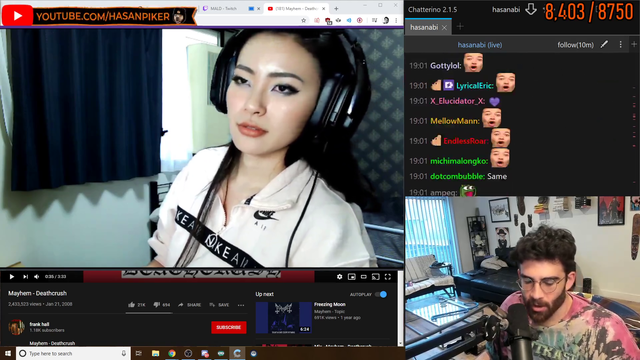The image size is (640, 360).
Task: Seek within the video progress bar
Action: (200, 269)
